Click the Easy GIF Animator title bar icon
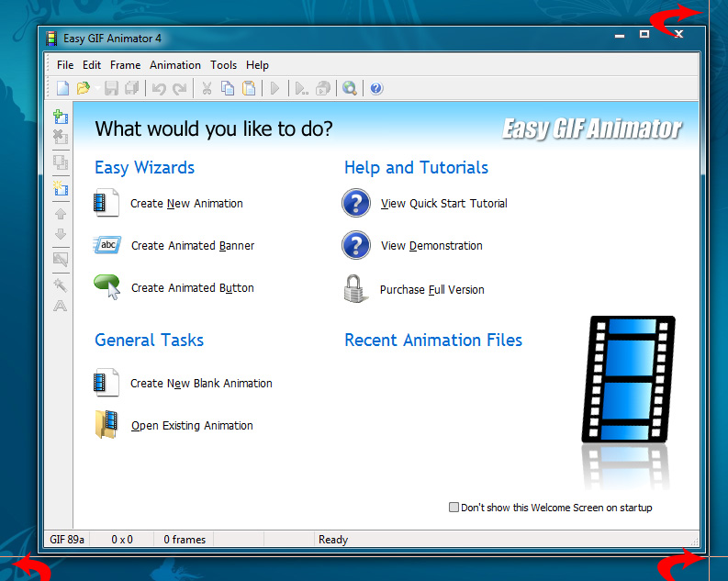 point(51,38)
